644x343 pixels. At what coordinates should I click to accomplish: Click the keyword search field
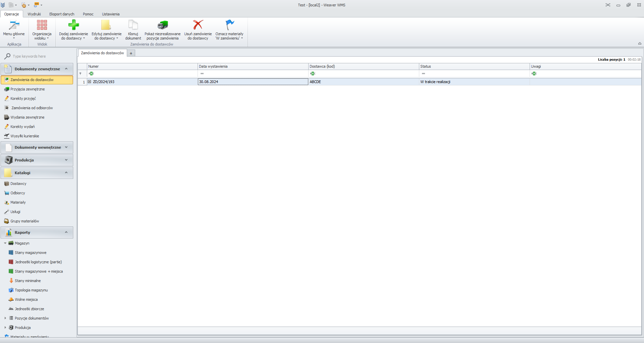(40, 56)
